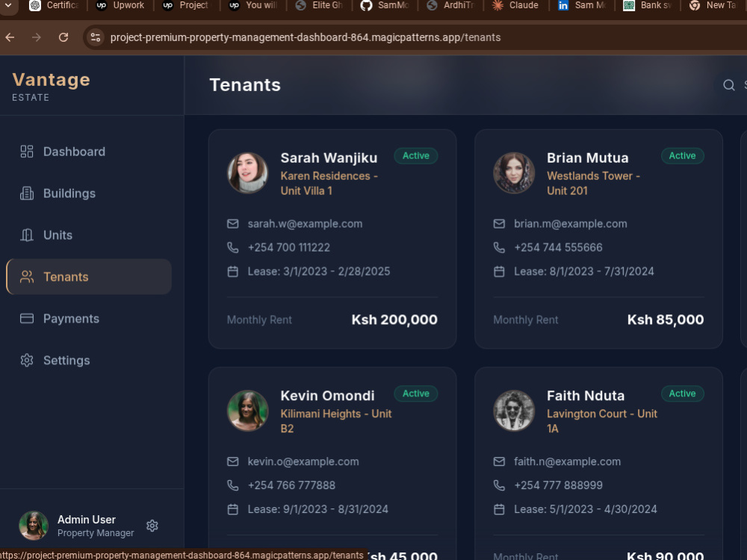Click gear icon next to Admin User
This screenshot has width=747, height=560.
(x=152, y=526)
